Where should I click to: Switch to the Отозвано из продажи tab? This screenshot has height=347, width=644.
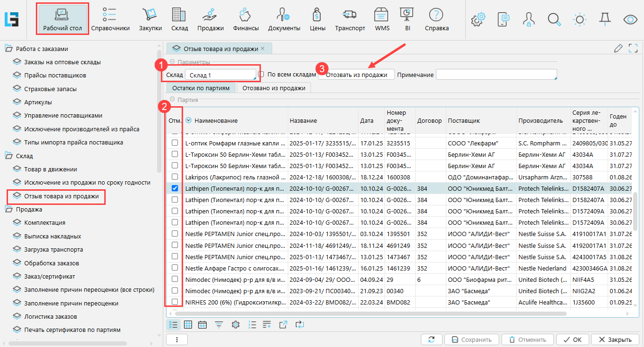pos(274,88)
